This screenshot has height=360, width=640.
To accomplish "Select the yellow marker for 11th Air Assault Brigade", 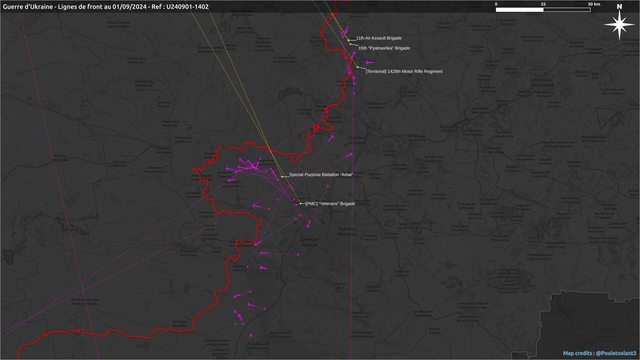I will point(349,40).
